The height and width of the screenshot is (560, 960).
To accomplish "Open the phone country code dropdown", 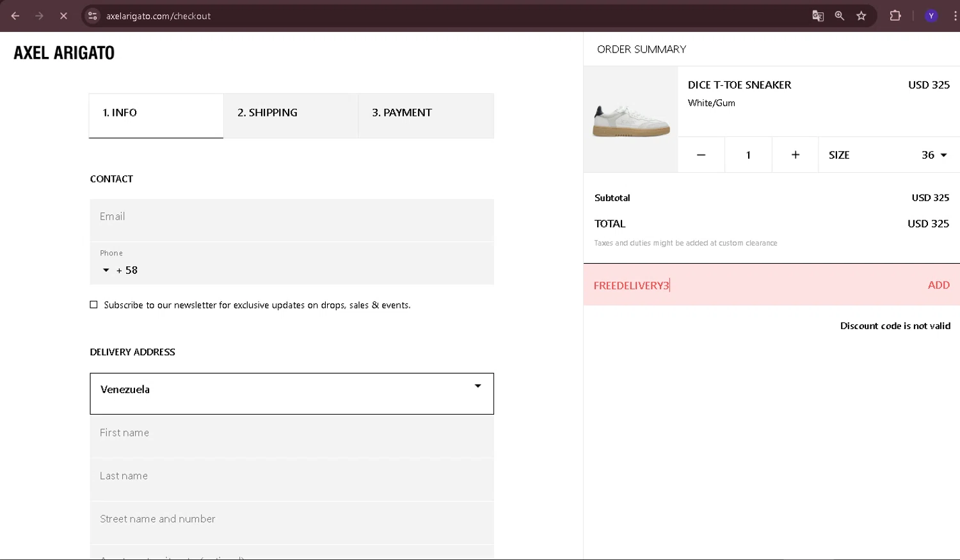I will point(106,270).
